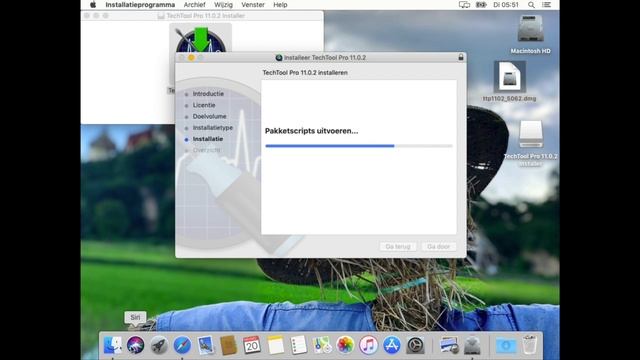640x360 pixels.
Task: Open App Store from the Dock
Action: [x=392, y=345]
